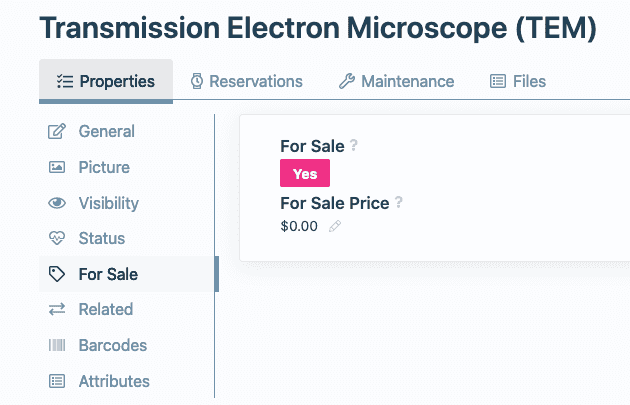Click the Transmission Electron Microscope title

point(318,27)
